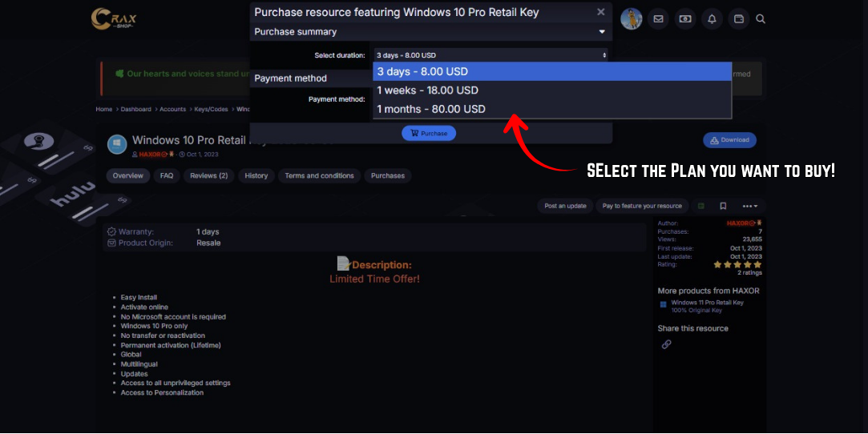Click the search magnifier icon

(x=761, y=18)
